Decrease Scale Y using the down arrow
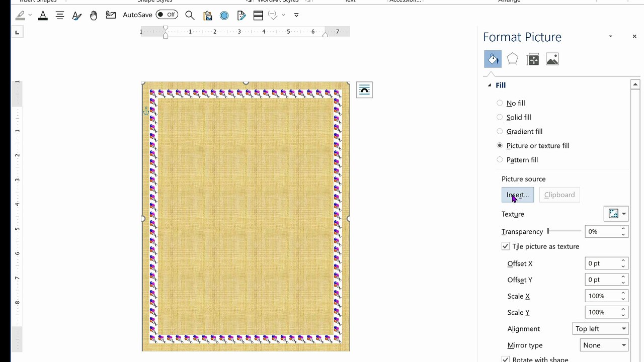 (623, 315)
